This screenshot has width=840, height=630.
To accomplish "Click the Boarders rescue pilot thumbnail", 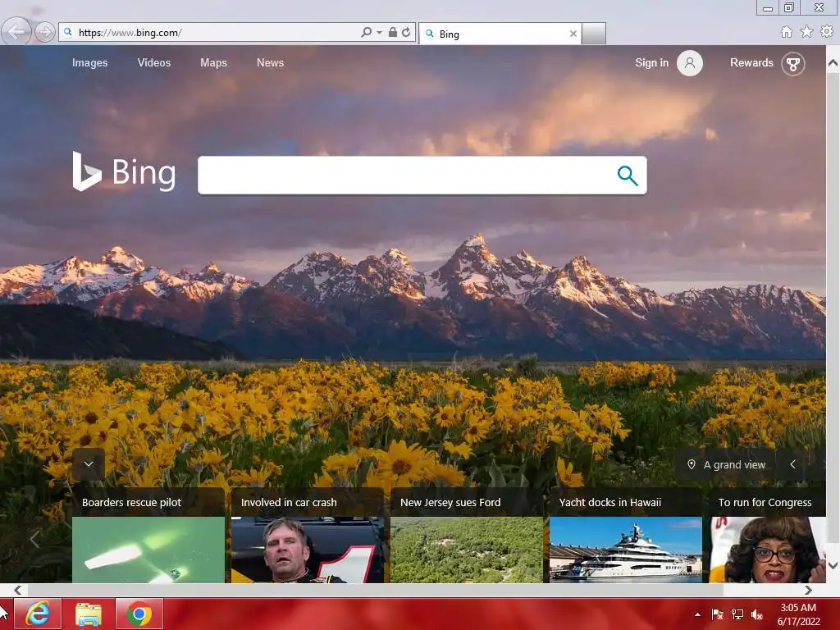I will (148, 550).
